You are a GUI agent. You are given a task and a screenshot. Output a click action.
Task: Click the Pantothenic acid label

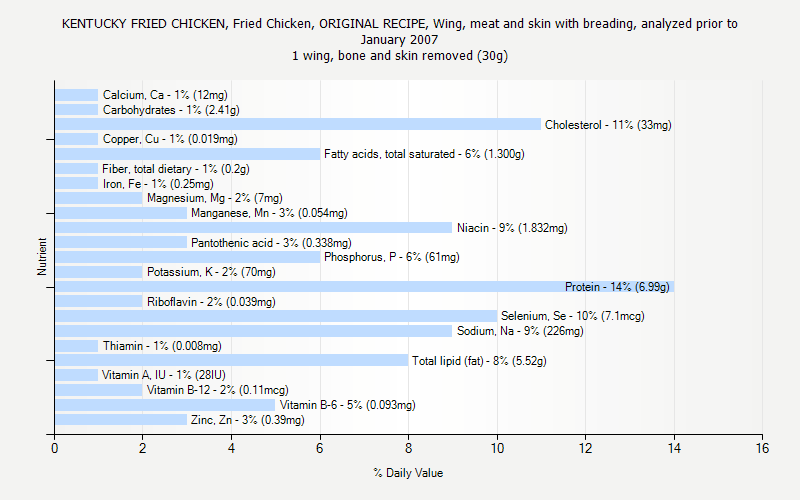click(271, 243)
